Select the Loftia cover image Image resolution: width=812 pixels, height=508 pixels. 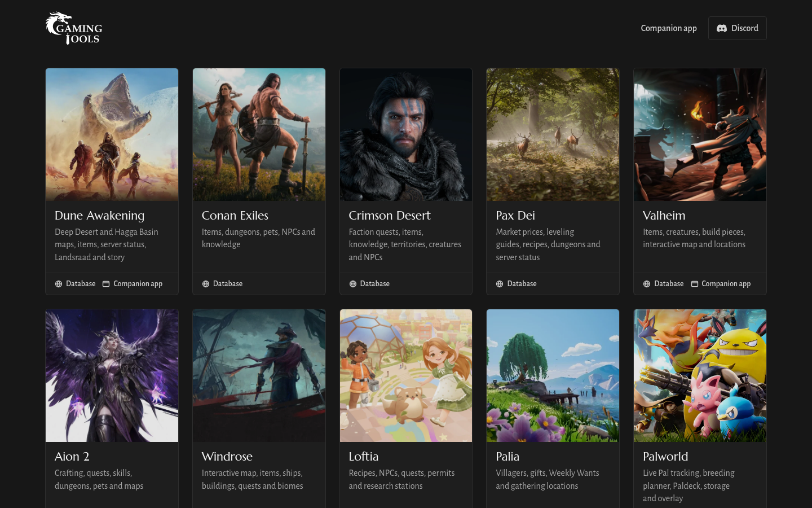coord(406,376)
